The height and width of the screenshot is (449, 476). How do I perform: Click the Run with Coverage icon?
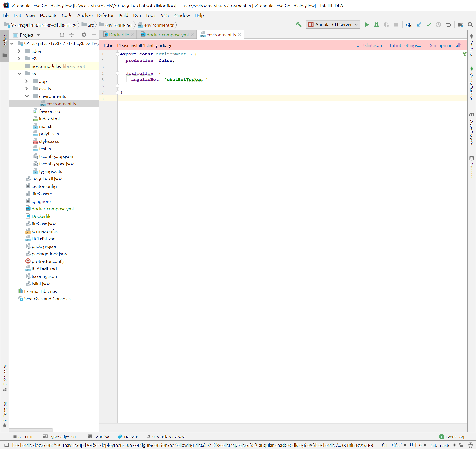[x=386, y=25]
